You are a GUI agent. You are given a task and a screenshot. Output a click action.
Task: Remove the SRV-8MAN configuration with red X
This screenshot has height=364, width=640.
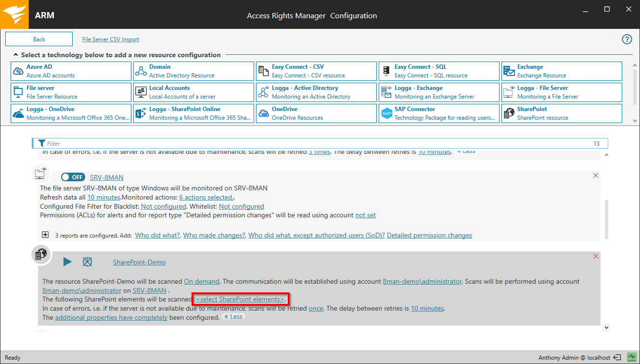(596, 176)
